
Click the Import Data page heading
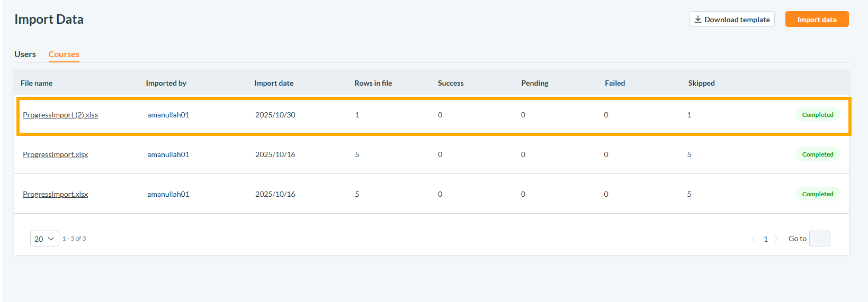pos(49,20)
